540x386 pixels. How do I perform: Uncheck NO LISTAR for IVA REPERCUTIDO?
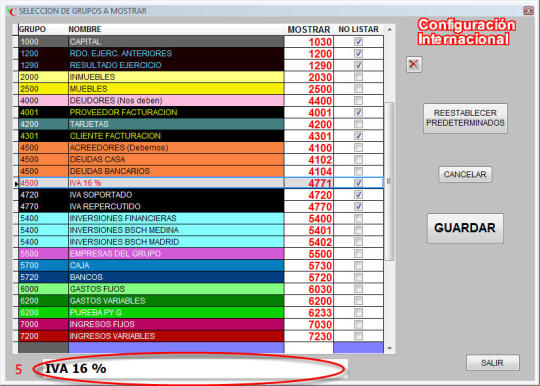click(358, 206)
